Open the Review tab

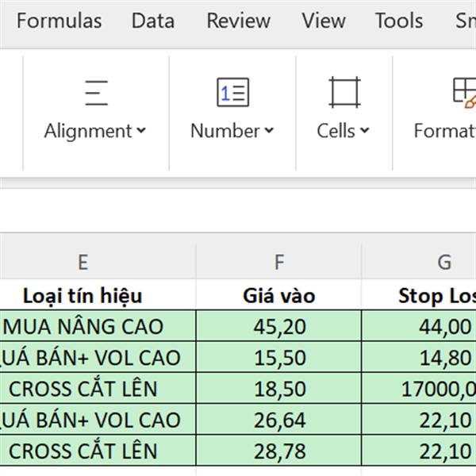click(238, 21)
